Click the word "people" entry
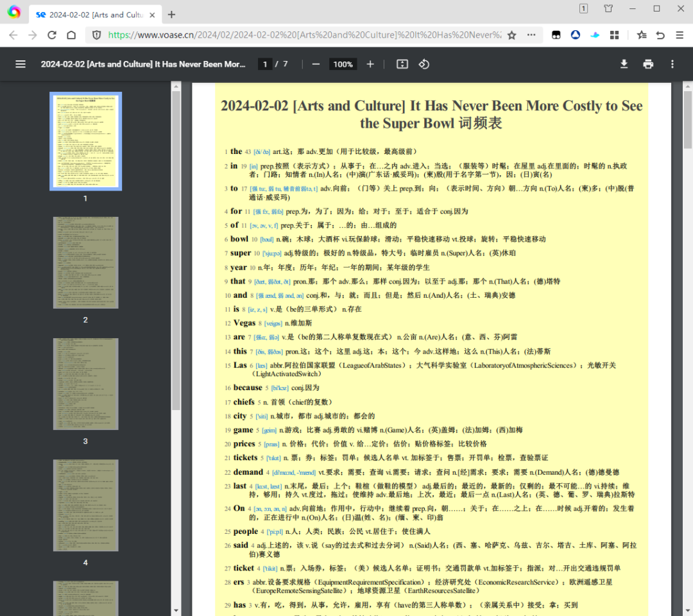The height and width of the screenshot is (616, 693). coord(246,531)
